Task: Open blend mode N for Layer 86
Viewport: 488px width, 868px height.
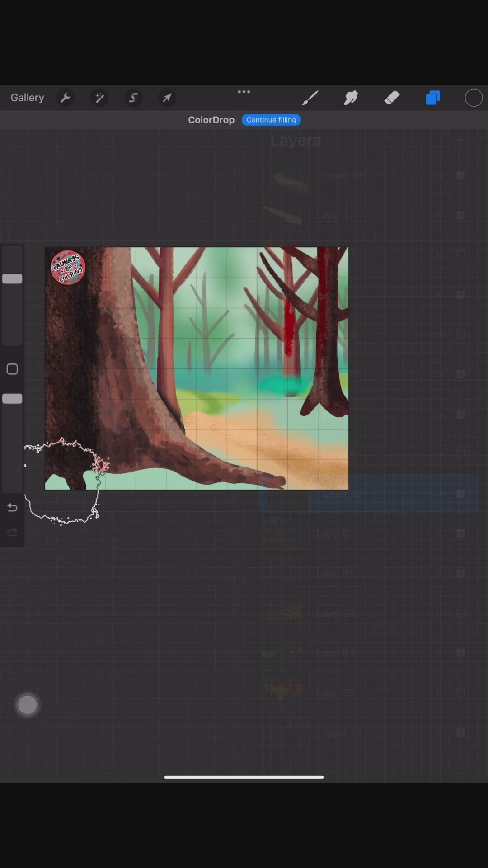Action: 439,573
